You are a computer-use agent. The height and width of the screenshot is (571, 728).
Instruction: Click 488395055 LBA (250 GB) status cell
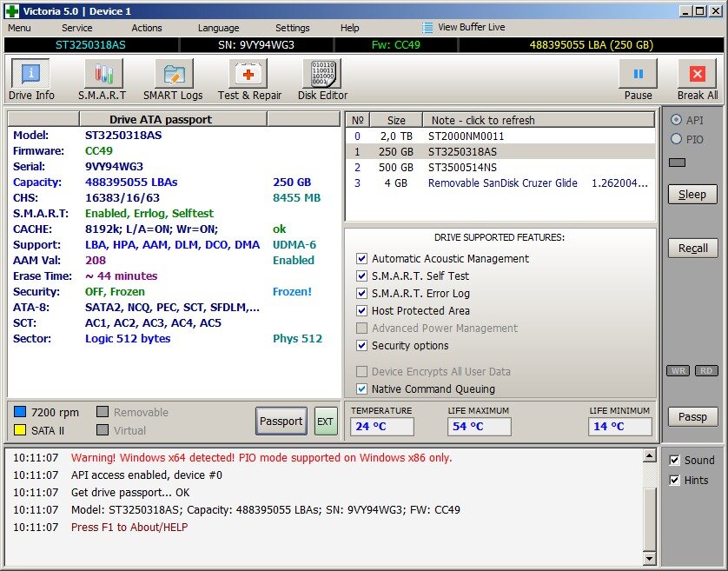click(x=592, y=44)
